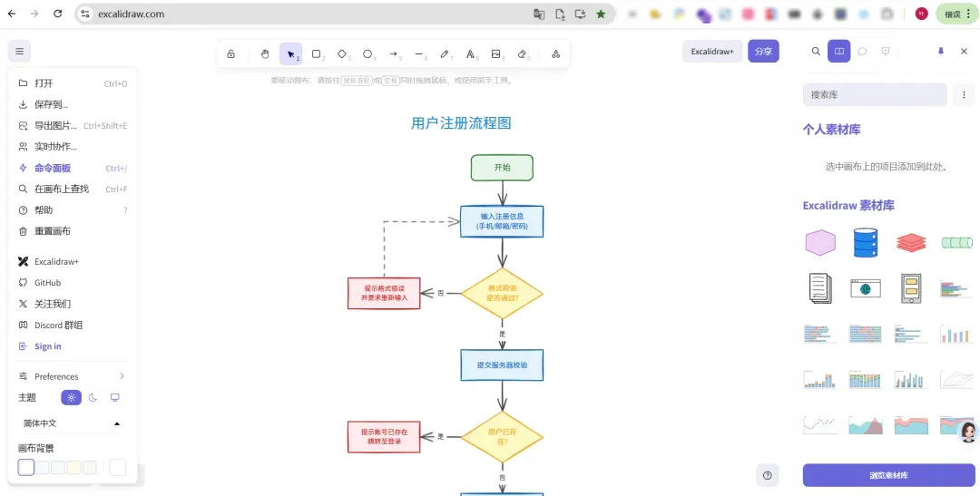The image size is (980, 496).
Task: Insert the stacked documents library item
Action: coord(820,288)
